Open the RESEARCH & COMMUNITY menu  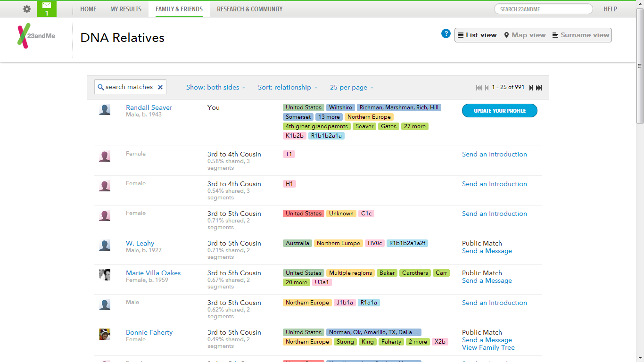[x=249, y=8]
